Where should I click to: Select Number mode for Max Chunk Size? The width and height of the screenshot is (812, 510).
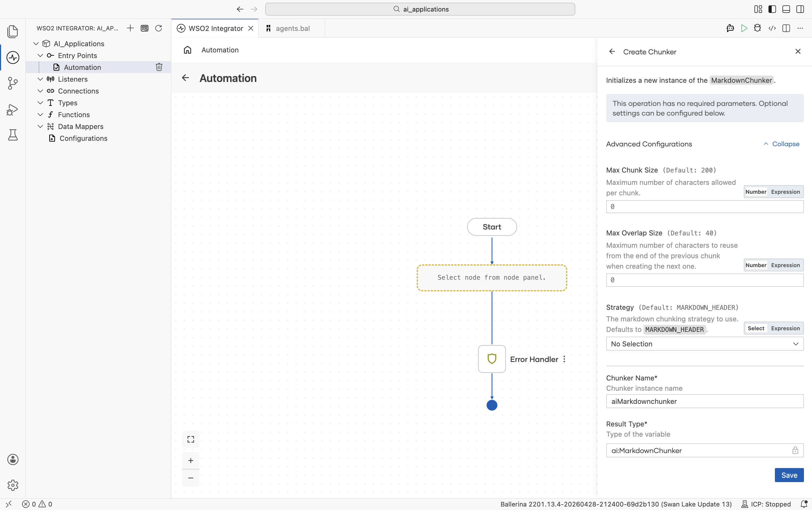coord(756,192)
